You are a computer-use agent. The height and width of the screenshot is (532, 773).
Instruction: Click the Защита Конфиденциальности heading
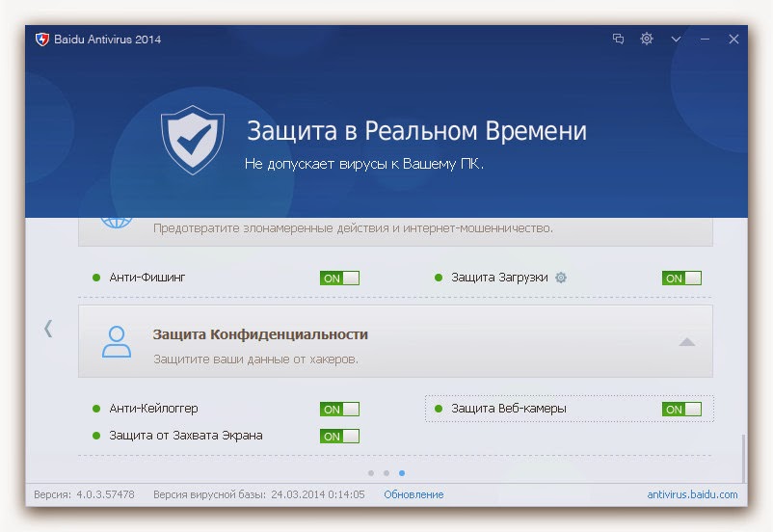(x=260, y=334)
